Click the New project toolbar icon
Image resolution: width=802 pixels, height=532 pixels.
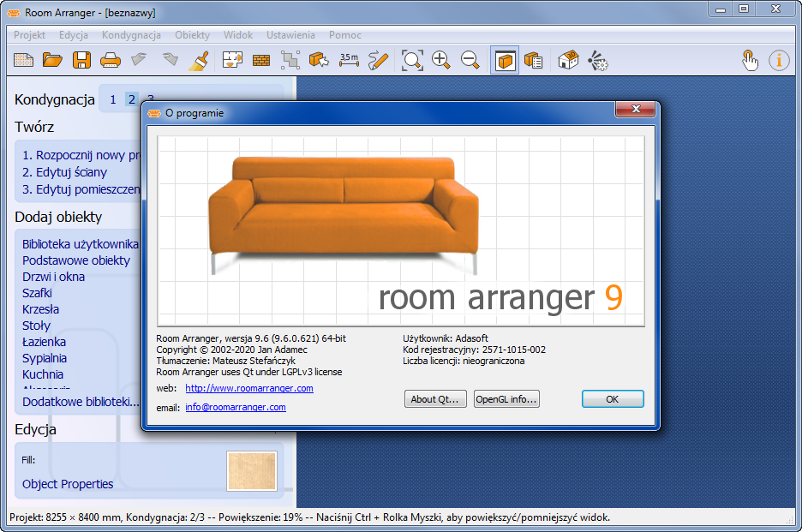[23, 60]
